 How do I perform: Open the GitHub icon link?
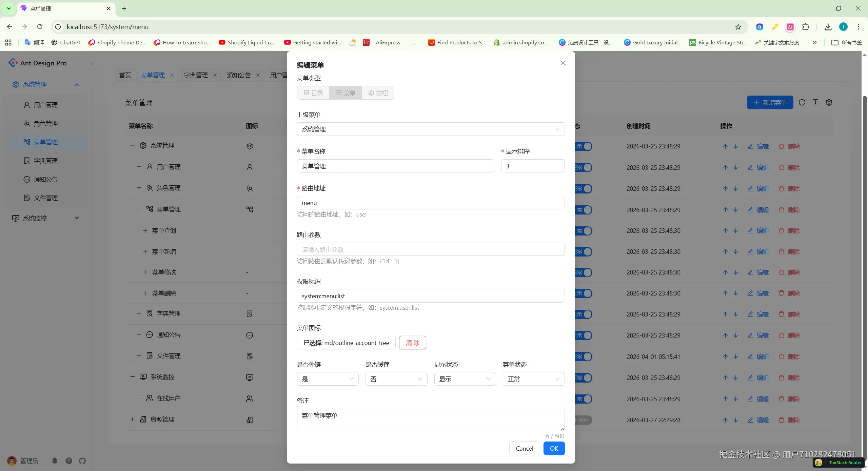coord(82,460)
